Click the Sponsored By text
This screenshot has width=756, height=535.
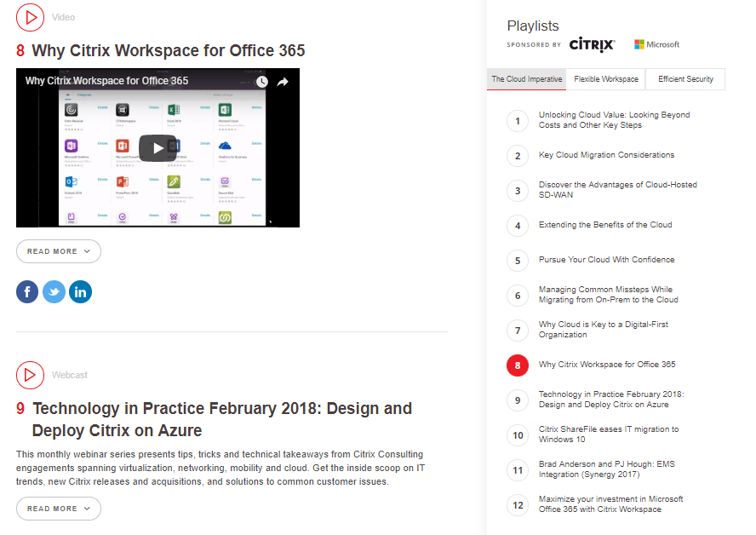pyautogui.click(x=534, y=45)
